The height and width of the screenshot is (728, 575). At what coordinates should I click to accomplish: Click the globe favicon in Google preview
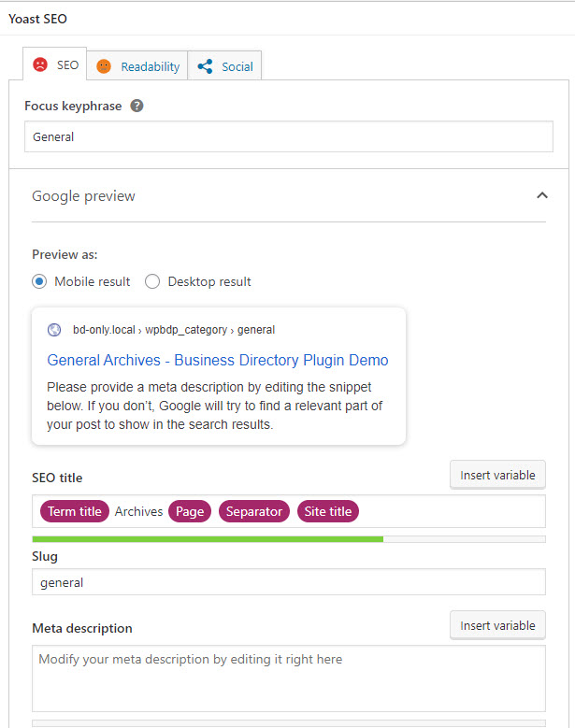pos(54,330)
